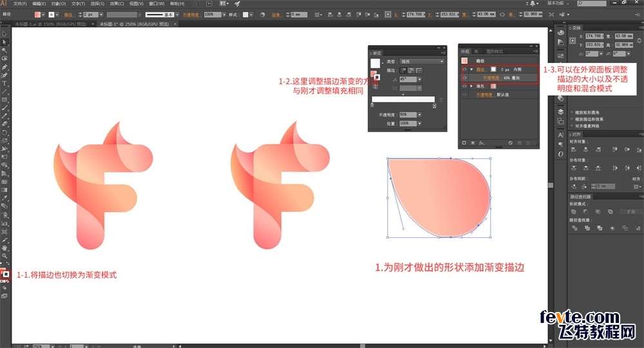Apply gradient within stroke button
Image resolution: width=644 pixels, height=348 pixels.
[x=403, y=70]
